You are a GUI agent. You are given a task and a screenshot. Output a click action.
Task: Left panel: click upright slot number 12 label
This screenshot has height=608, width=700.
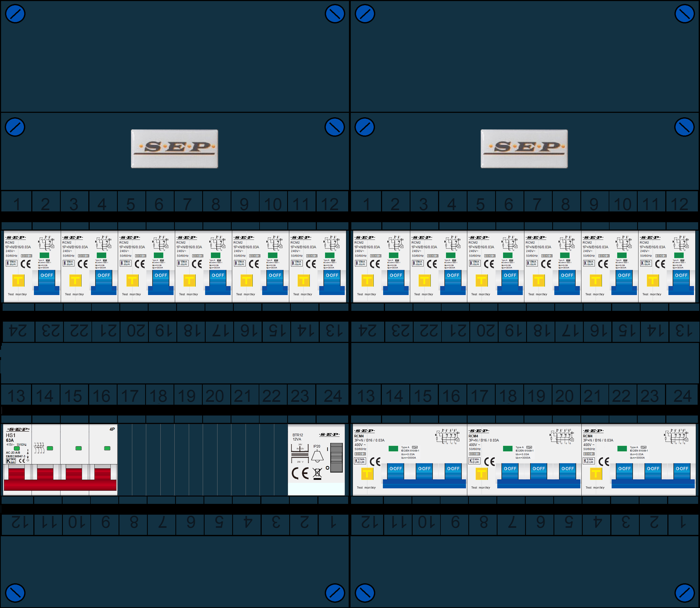[x=330, y=204]
